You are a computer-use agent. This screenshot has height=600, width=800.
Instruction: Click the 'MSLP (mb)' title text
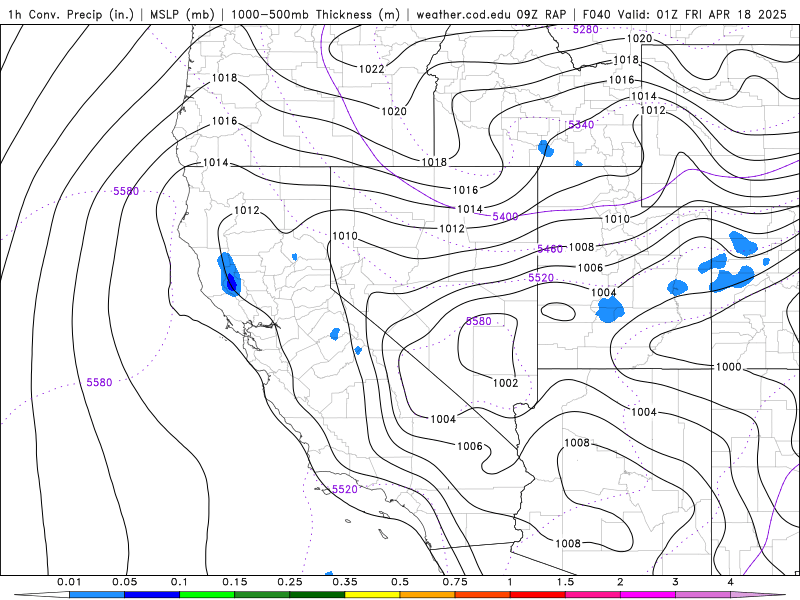(x=182, y=14)
